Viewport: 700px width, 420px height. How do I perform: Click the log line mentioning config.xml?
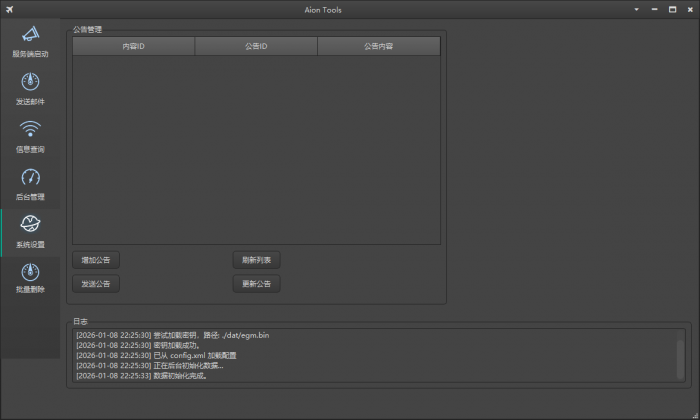click(156, 356)
